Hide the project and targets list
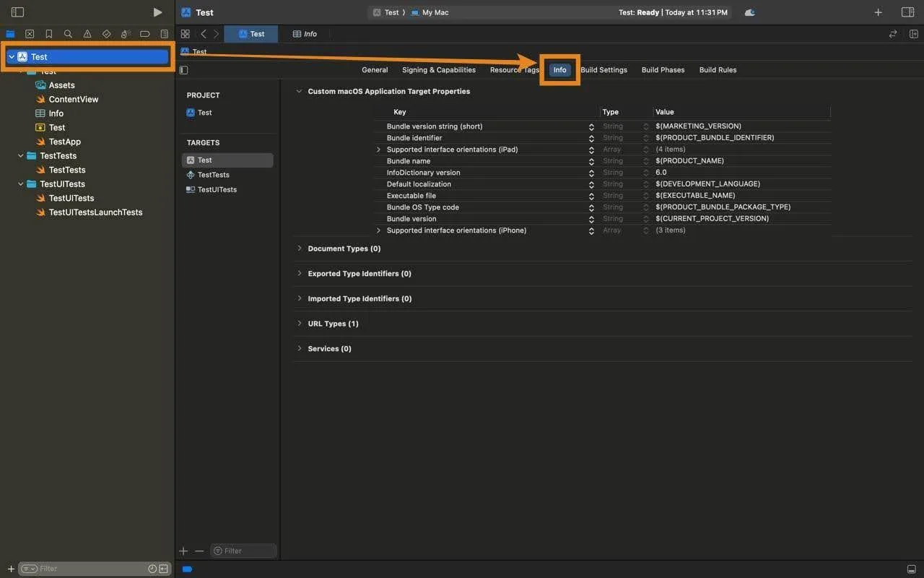Image resolution: width=924 pixels, height=578 pixels. click(183, 70)
